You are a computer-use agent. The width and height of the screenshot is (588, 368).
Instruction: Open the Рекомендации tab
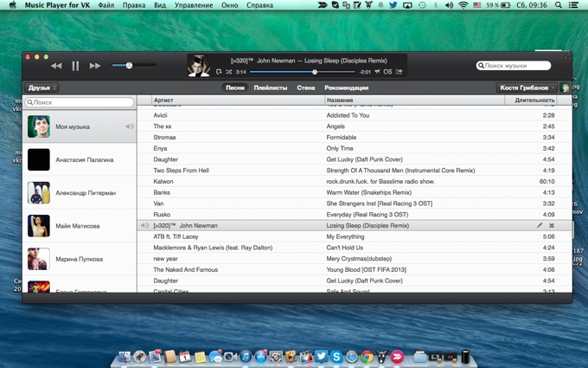(x=346, y=88)
